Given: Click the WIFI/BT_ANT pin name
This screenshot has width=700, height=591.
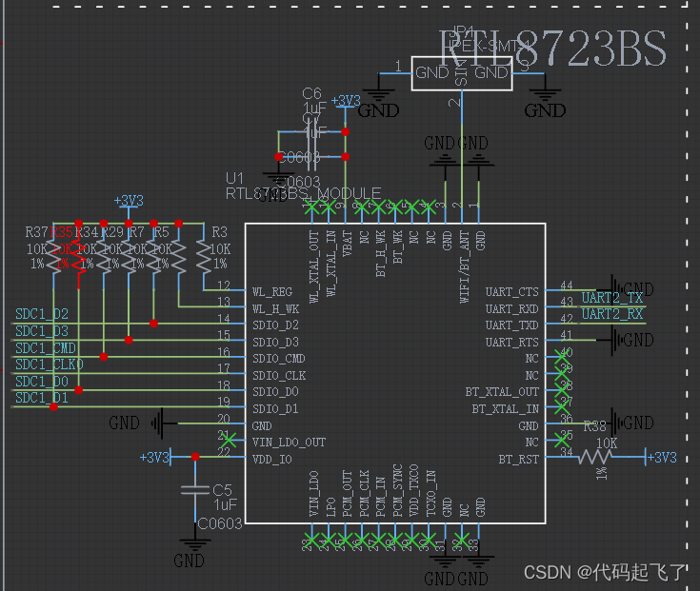Looking at the screenshot, I should click(x=465, y=267).
